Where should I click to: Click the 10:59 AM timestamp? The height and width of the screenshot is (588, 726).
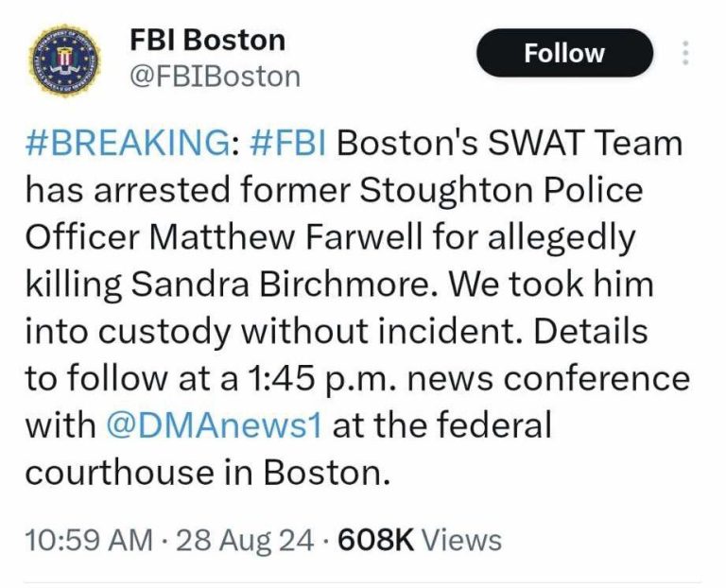pos(89,540)
